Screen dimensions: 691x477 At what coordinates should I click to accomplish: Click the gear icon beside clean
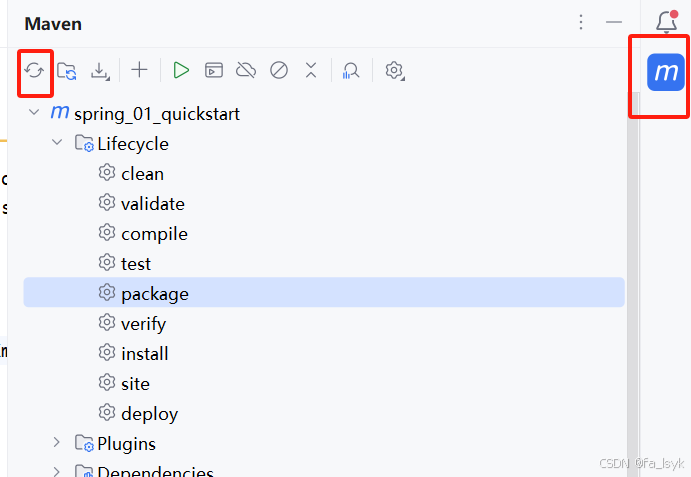click(107, 172)
